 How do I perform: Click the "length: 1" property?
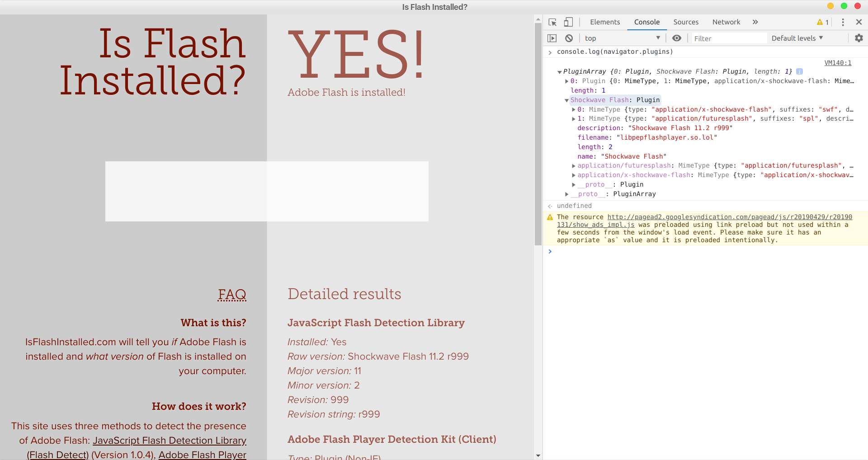tap(588, 91)
